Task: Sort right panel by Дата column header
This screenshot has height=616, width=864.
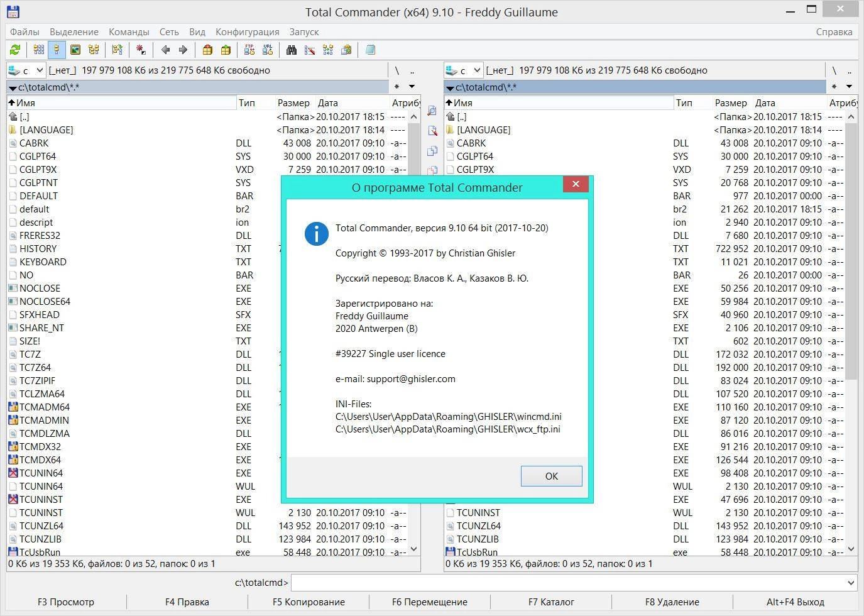Action: pyautogui.click(x=789, y=102)
